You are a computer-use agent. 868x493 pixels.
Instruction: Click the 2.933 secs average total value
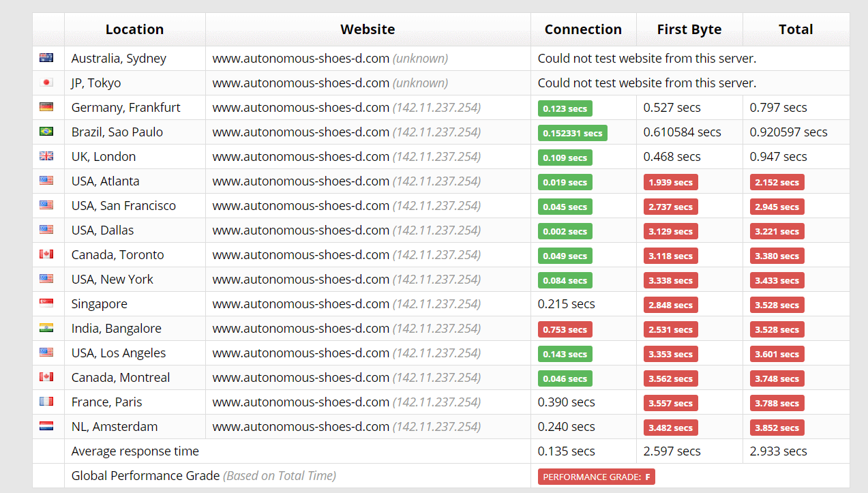(x=779, y=451)
